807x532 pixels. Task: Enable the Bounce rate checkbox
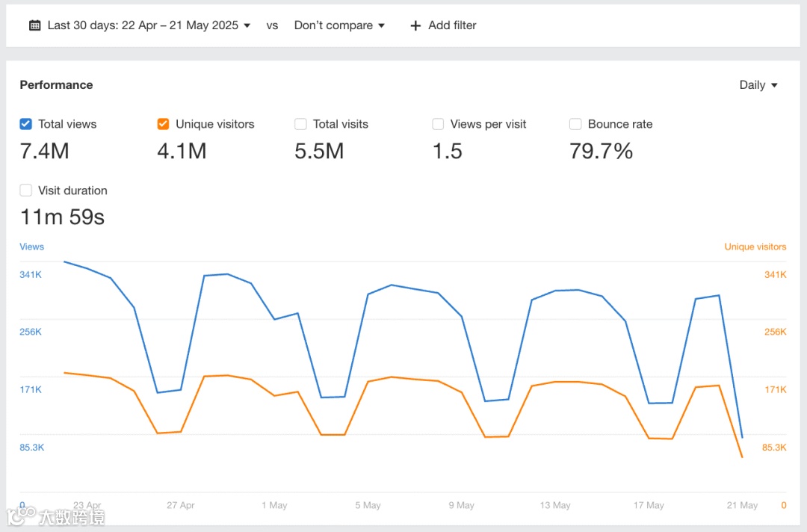tap(575, 124)
